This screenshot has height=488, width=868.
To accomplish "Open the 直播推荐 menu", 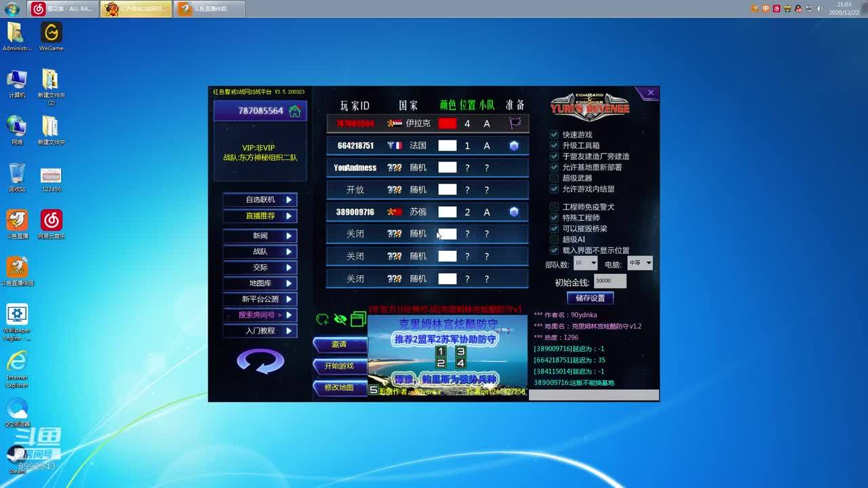I will click(x=260, y=216).
